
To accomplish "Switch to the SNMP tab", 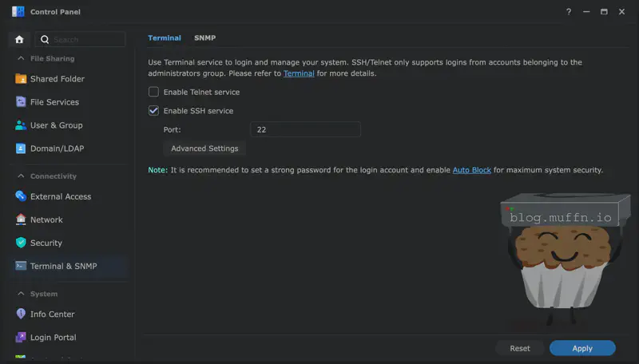I will click(x=204, y=38).
